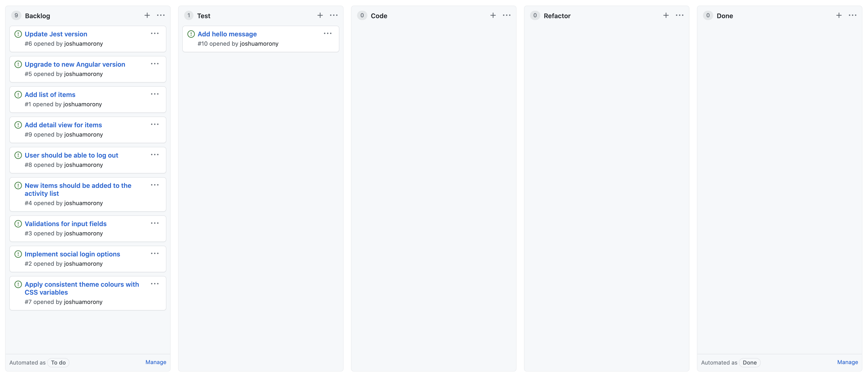Screen dimensions: 868x379
Task: Click the 'Done' automation badge
Action: click(750, 362)
